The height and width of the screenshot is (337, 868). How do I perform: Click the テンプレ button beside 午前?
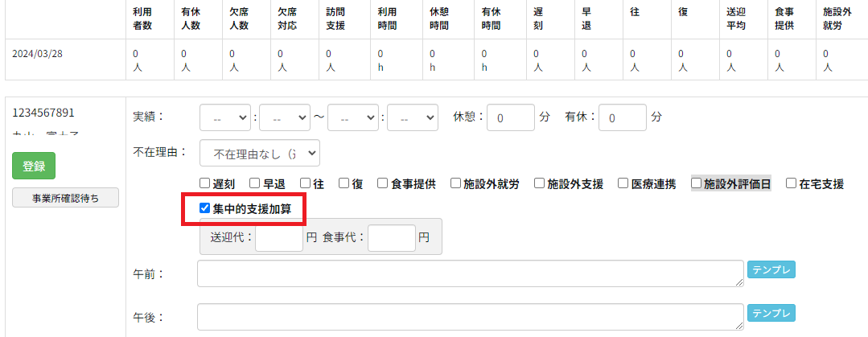coord(771,269)
